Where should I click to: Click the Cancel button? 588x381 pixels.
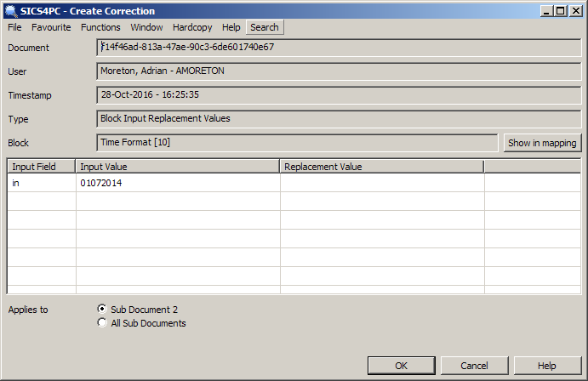click(x=474, y=366)
